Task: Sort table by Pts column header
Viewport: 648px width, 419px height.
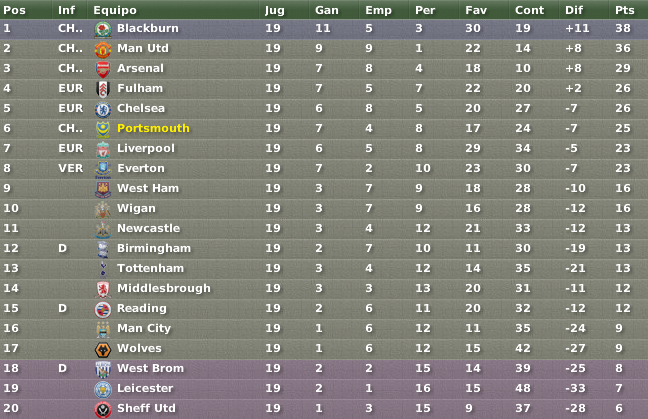Action: 624,10
